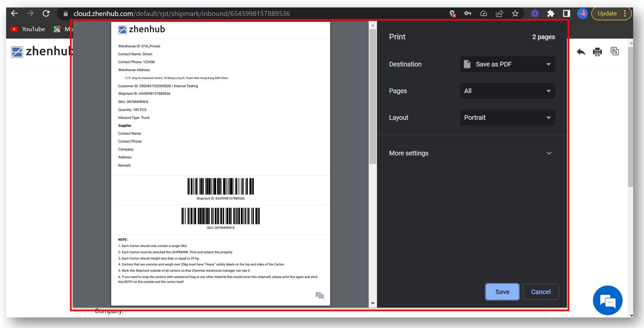Click the "Warehouse ID: D18_Private" text
Screen dimensions: 644x328
pos(139,46)
